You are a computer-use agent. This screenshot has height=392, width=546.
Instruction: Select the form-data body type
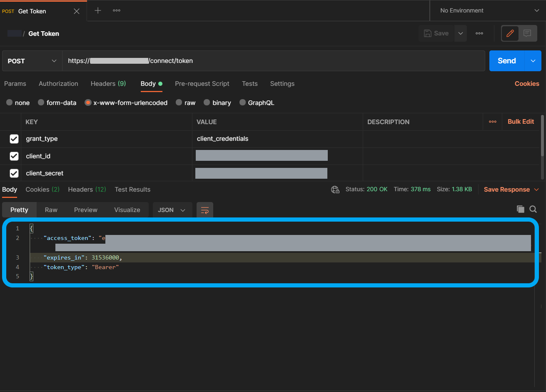57,102
